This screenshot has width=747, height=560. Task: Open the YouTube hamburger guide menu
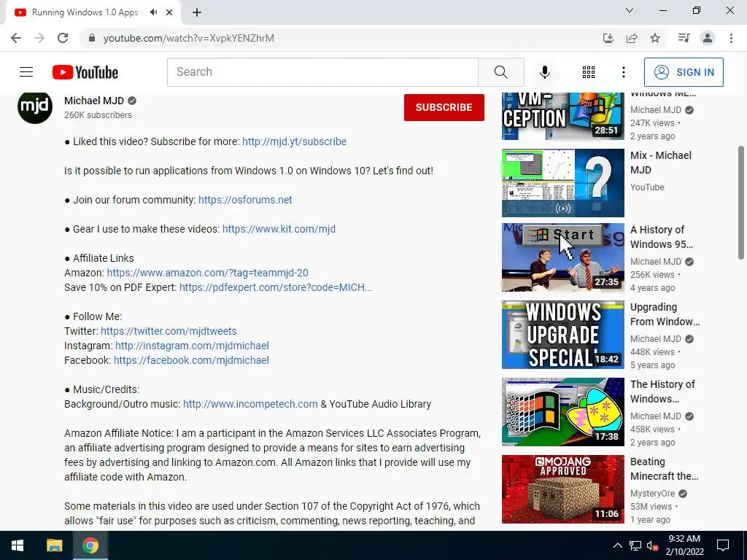26,72
